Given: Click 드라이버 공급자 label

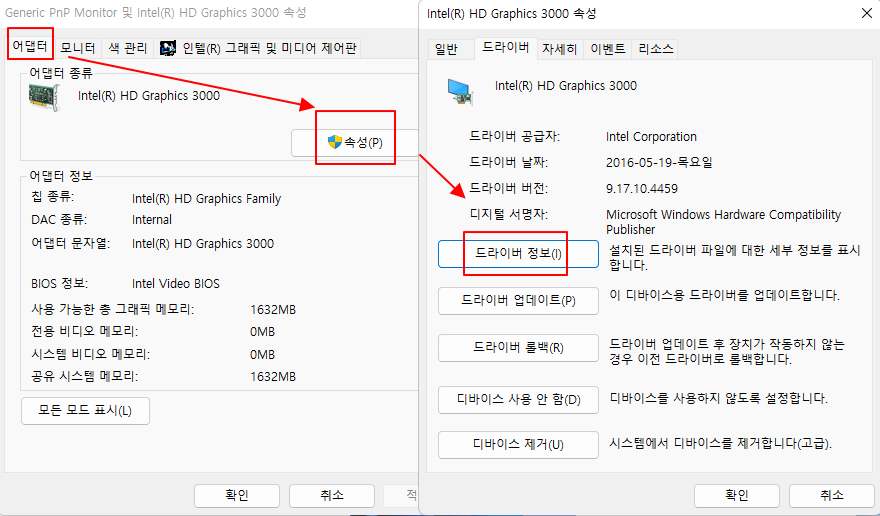Looking at the screenshot, I should tap(515, 137).
